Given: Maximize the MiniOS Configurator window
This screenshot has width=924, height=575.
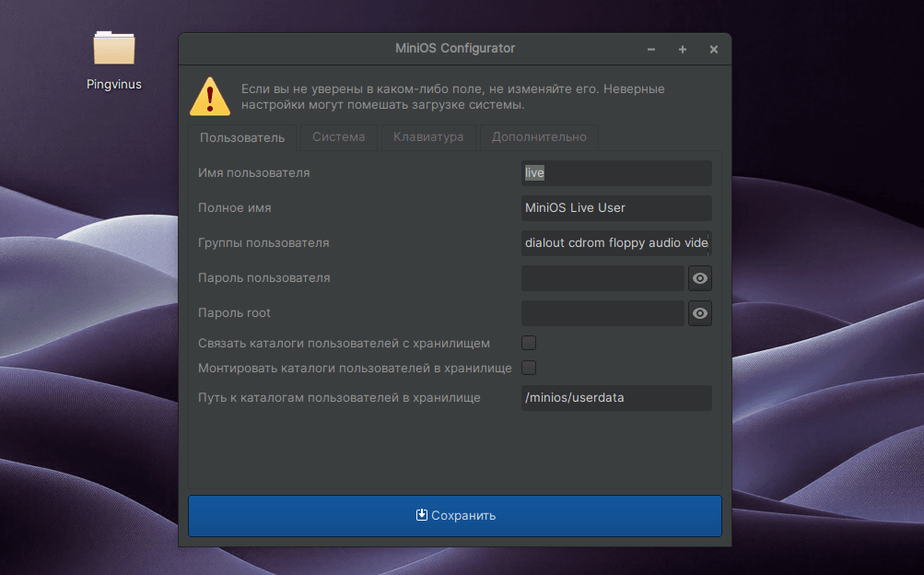Looking at the screenshot, I should tap(683, 49).
